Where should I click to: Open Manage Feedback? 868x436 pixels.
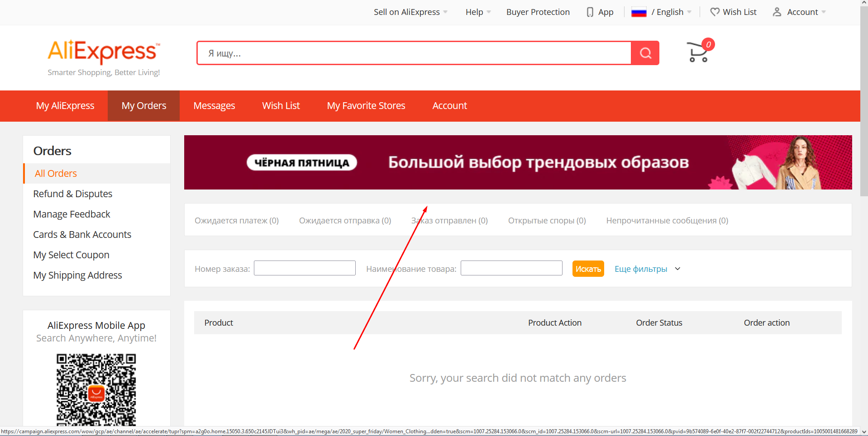(x=72, y=214)
